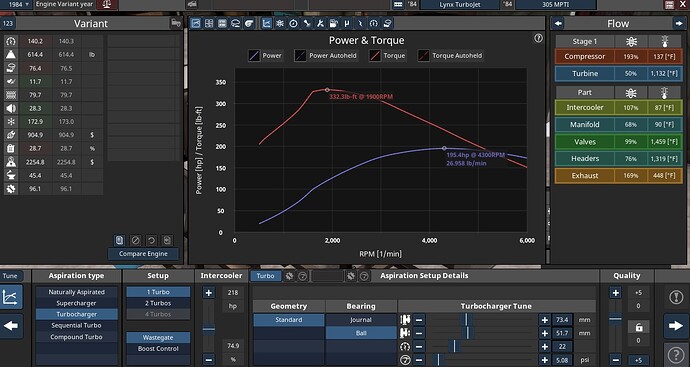
Task: Select Supercharger aspiration type
Action: tap(77, 303)
